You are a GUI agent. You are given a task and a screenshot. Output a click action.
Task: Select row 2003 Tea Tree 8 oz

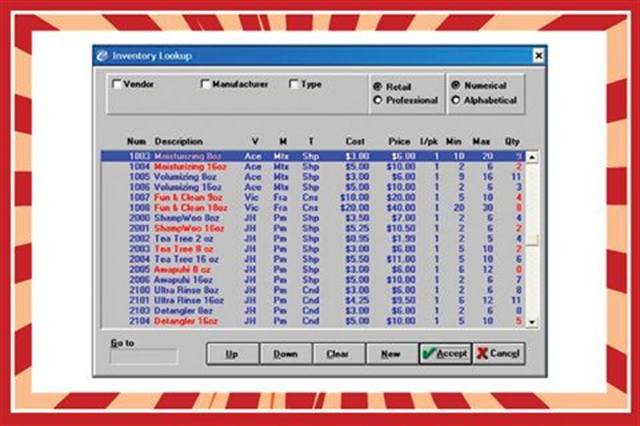click(313, 249)
